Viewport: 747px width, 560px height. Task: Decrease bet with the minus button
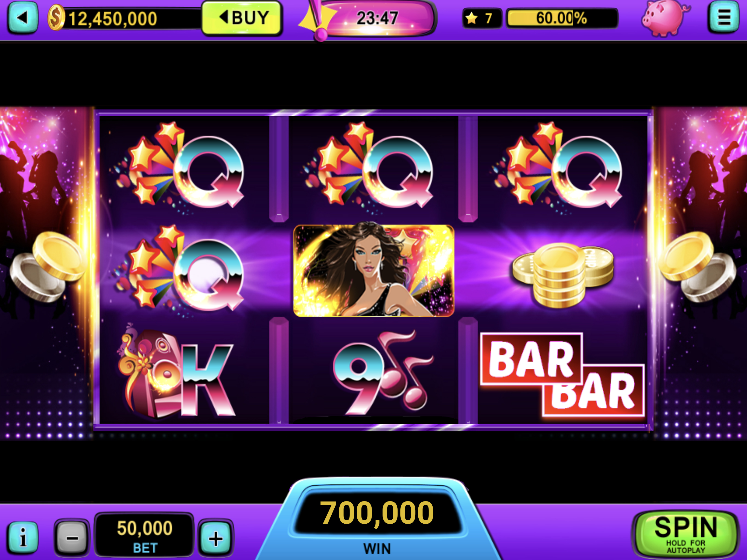72,538
